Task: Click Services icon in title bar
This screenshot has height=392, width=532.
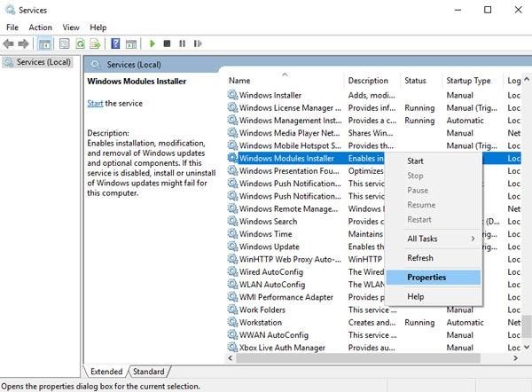Action: pos(10,10)
